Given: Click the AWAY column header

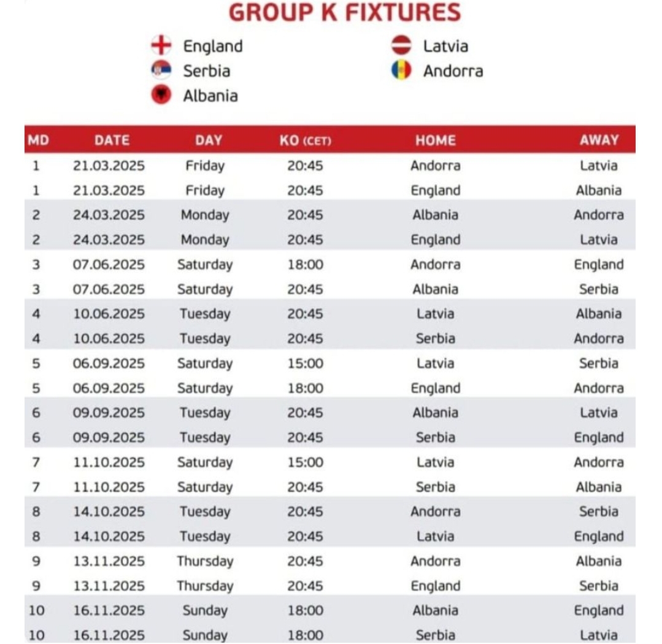Looking at the screenshot, I should click(x=599, y=140).
